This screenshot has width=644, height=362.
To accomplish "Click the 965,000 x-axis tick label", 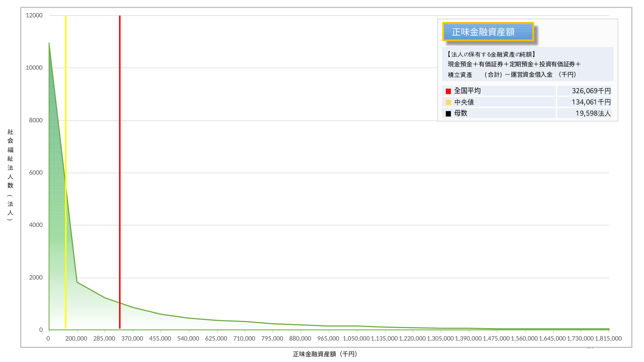I will point(328,339).
